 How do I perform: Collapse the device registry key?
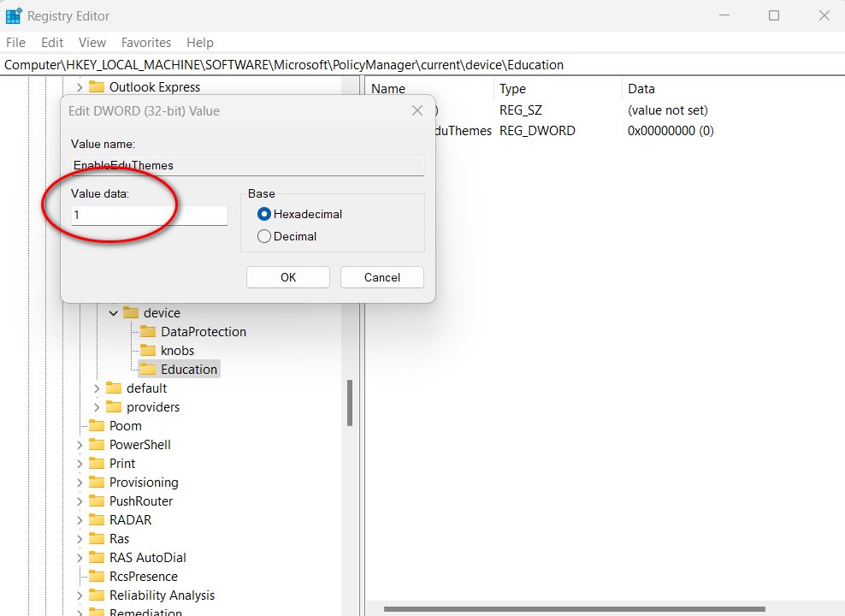tap(113, 312)
